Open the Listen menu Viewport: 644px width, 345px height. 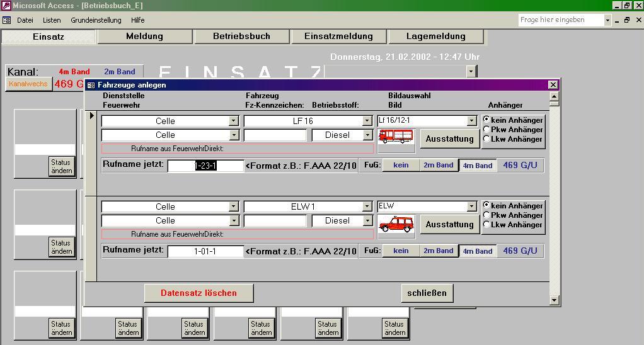52,20
